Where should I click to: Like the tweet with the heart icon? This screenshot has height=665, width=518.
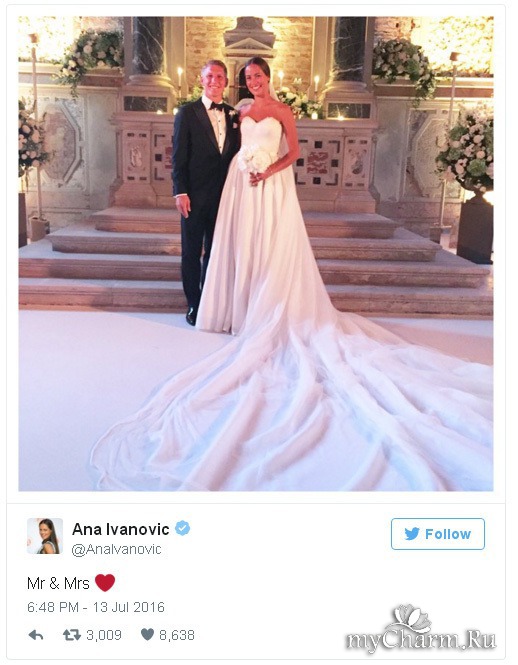pyautogui.click(x=147, y=635)
